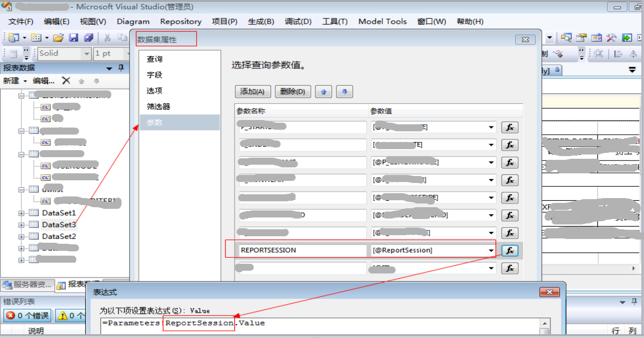Click the fx button beside REPORTSESSION
This screenshot has height=338, width=644.
(510, 250)
